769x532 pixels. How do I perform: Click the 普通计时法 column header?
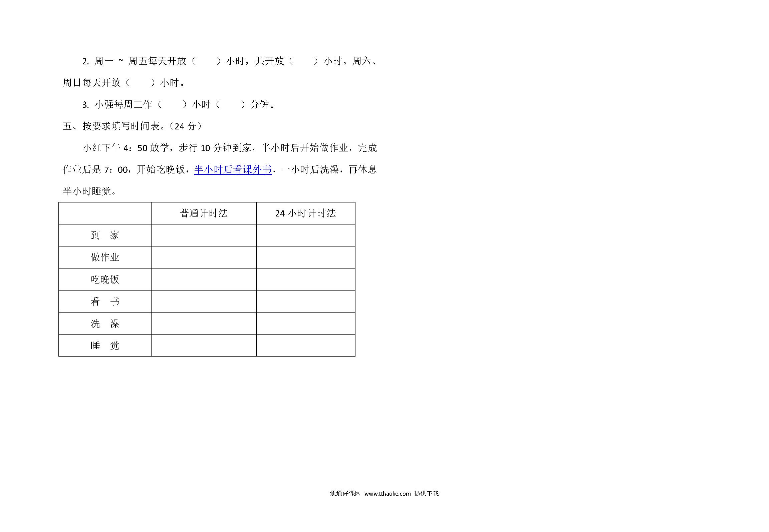[x=204, y=213]
